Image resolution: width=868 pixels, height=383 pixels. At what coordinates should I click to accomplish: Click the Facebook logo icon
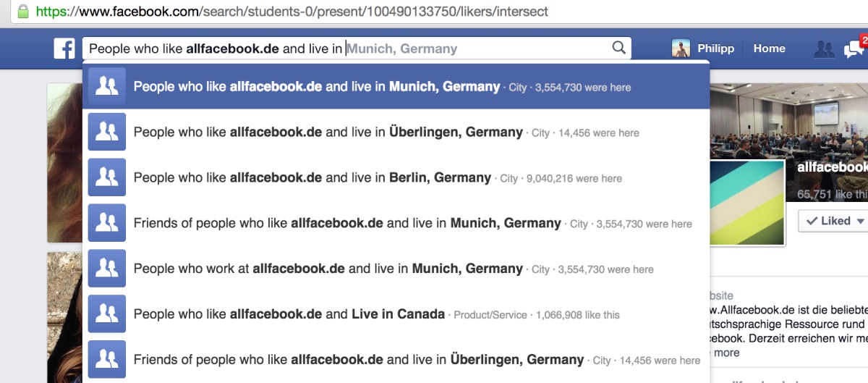tap(64, 49)
